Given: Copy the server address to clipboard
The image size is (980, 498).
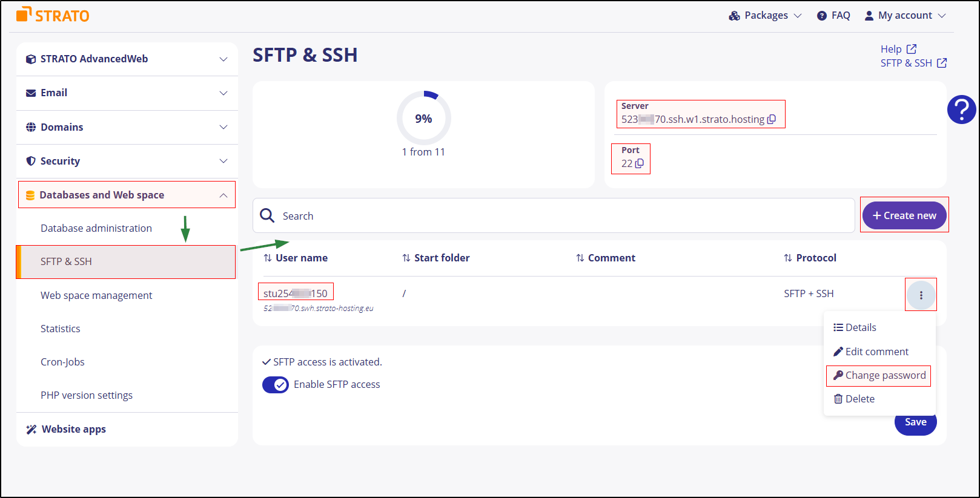Looking at the screenshot, I should (x=772, y=119).
